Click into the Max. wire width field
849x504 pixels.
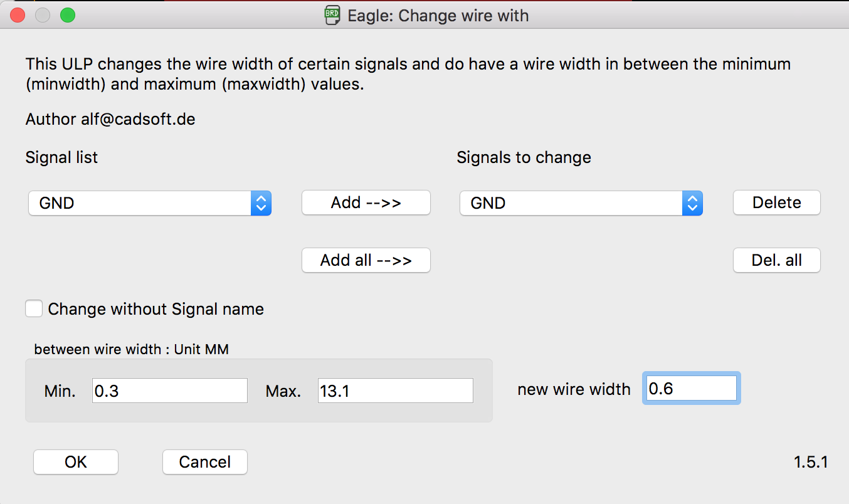(395, 391)
